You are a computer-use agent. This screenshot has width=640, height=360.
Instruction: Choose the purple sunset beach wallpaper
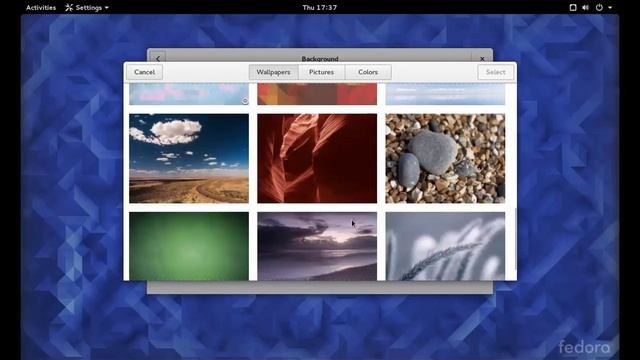[317, 246]
